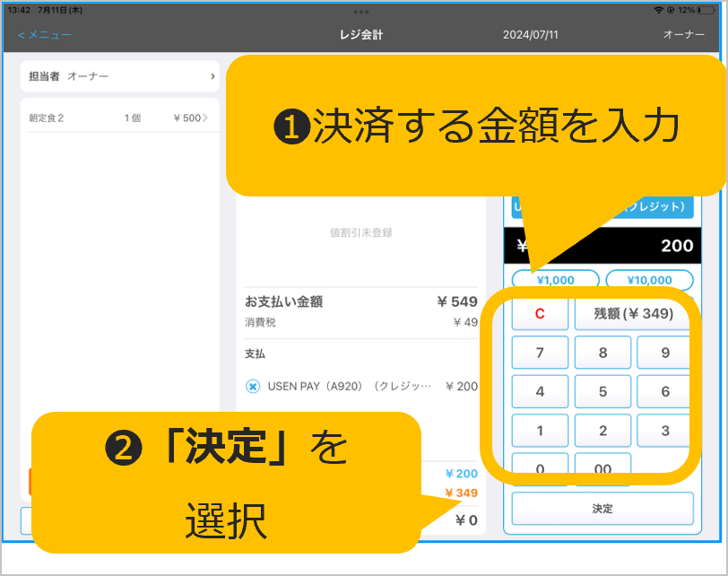
Task: Expand the 担当者 オーナー staff selector
Action: (119, 77)
